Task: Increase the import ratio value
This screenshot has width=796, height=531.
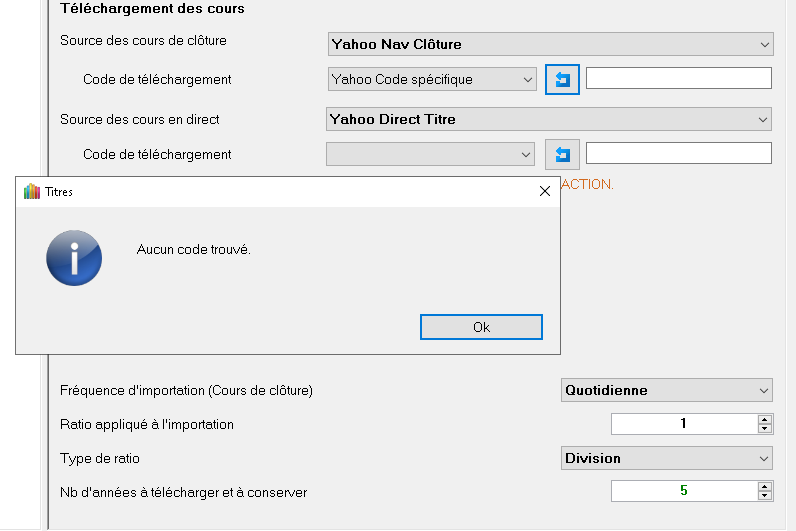Action: click(x=765, y=419)
